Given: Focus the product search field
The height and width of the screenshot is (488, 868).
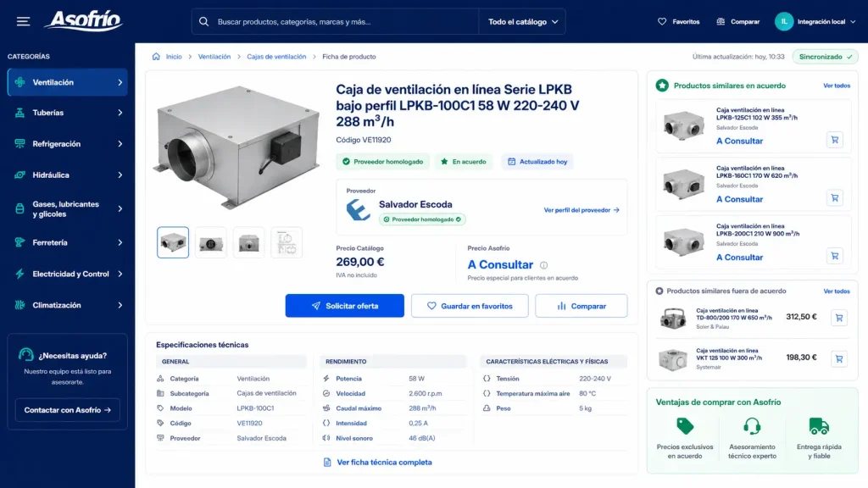Looking at the screenshot, I should click(335, 21).
